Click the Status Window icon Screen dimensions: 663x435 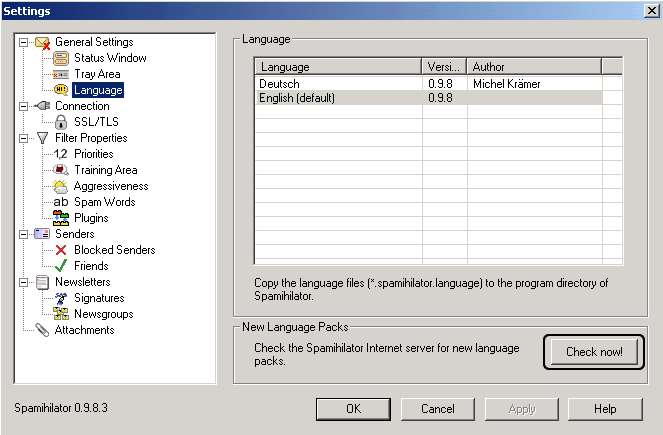61,58
